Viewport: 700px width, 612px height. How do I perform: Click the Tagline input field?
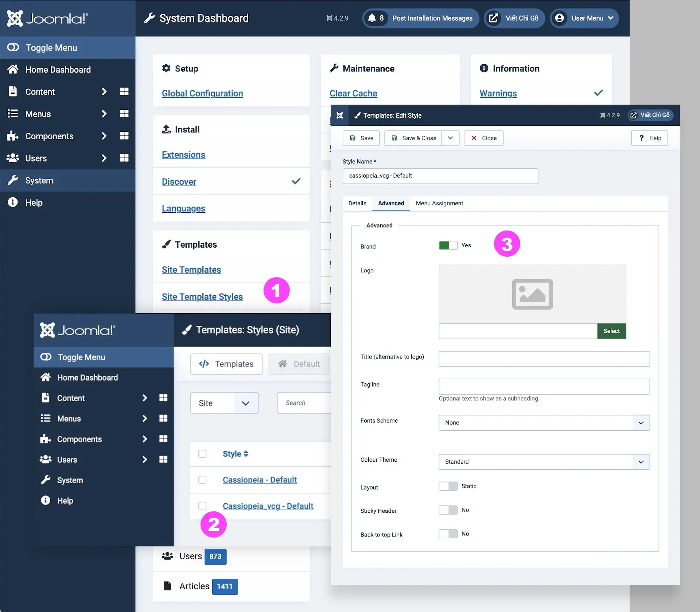[544, 387]
